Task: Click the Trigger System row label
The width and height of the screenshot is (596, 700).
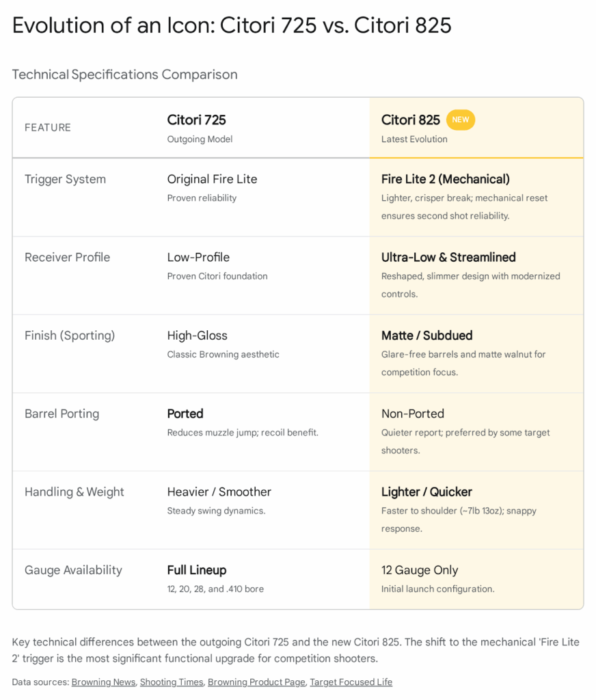Action: [65, 179]
